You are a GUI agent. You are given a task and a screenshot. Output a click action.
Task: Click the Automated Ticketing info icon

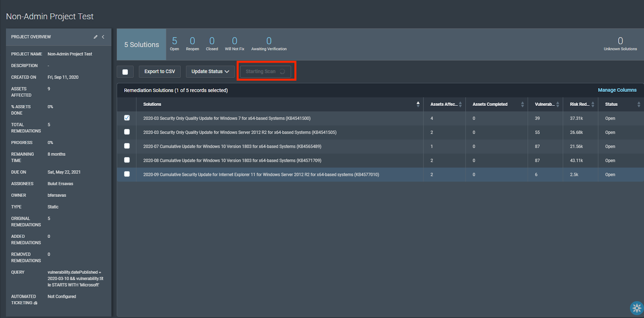coord(35,303)
